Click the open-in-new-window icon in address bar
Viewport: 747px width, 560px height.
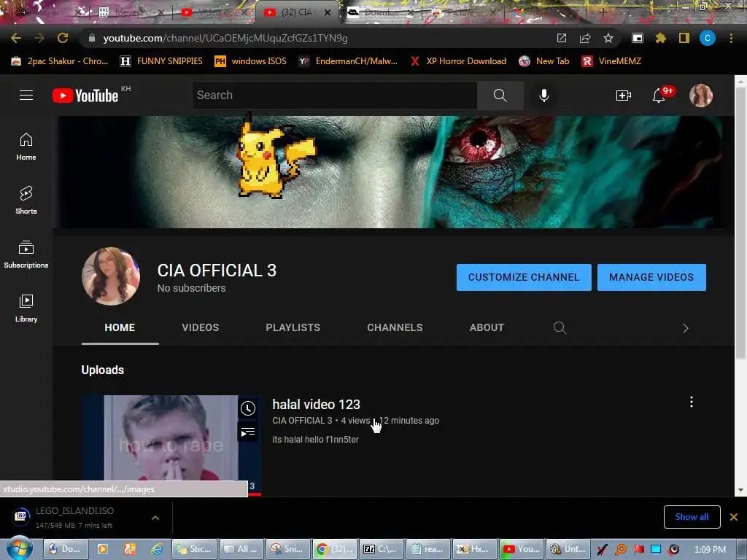[562, 38]
